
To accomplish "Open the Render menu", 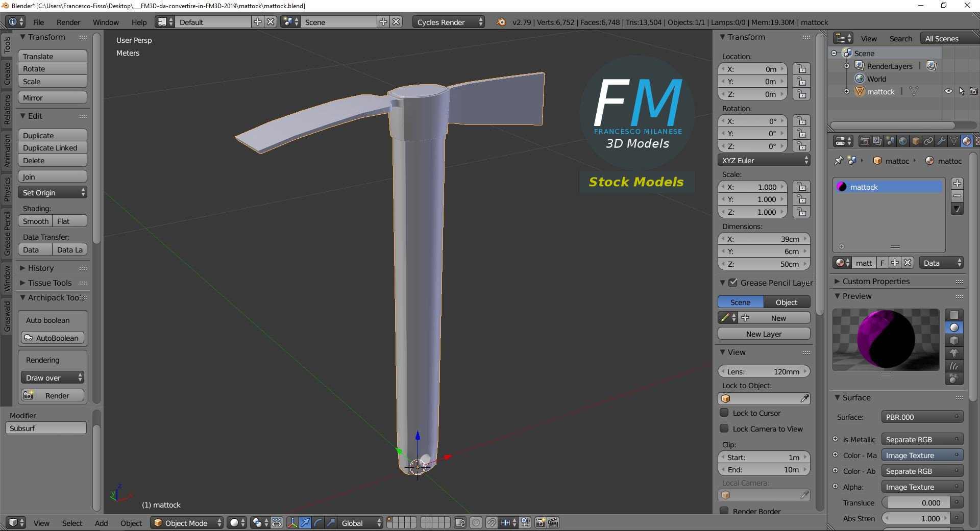I will [x=68, y=22].
